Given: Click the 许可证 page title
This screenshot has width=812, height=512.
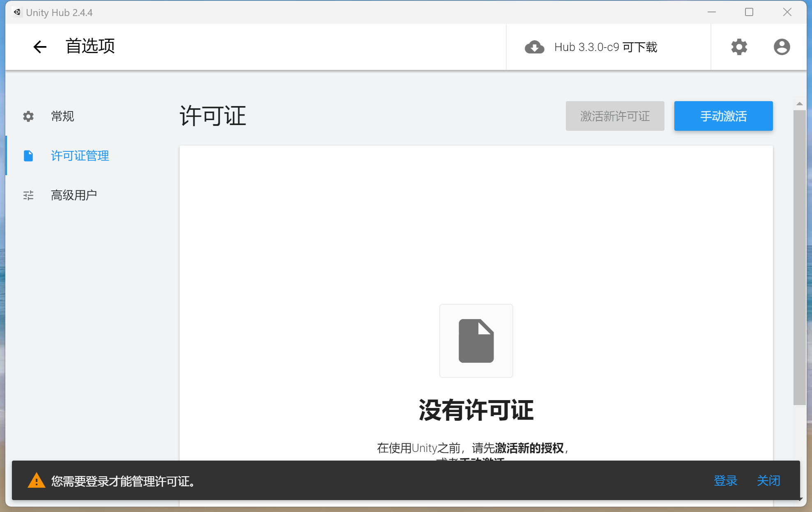Looking at the screenshot, I should coord(213,116).
